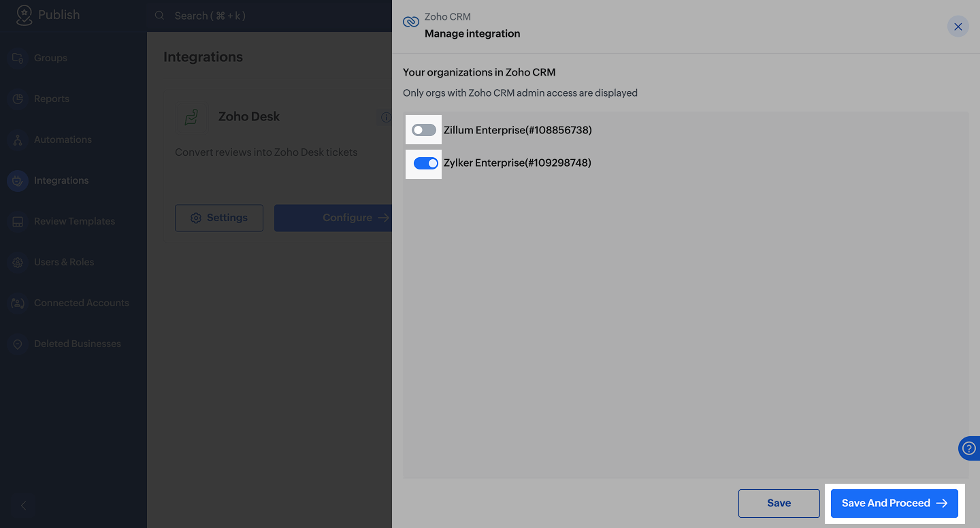Click the Automations sidebar icon
This screenshot has height=528, width=980.
click(x=18, y=139)
